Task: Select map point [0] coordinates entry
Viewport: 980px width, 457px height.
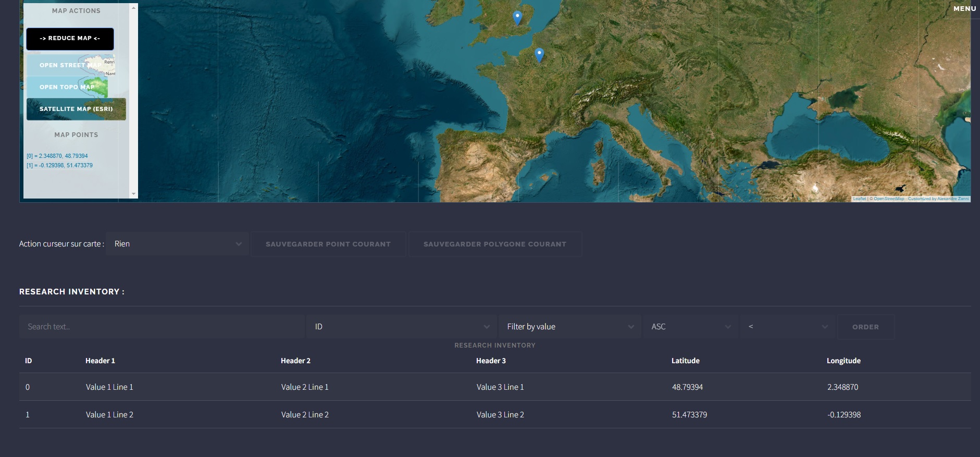Action: (57, 156)
